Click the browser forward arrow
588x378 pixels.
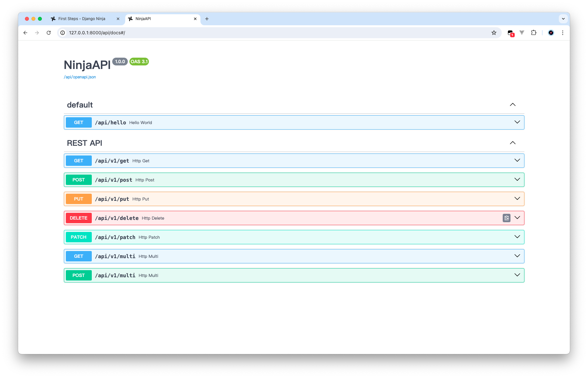click(x=37, y=33)
